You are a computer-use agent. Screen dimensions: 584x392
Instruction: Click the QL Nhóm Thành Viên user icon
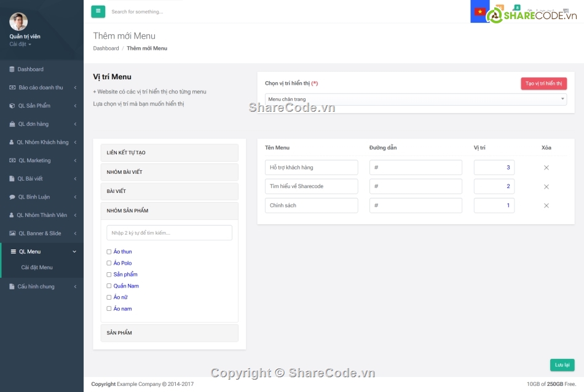click(12, 215)
